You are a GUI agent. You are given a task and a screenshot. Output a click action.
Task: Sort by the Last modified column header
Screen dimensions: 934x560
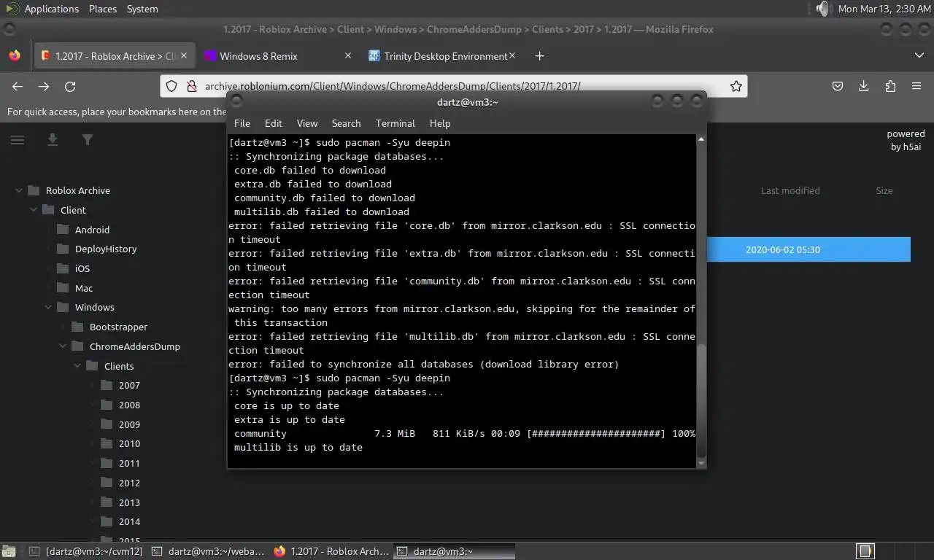click(x=790, y=190)
